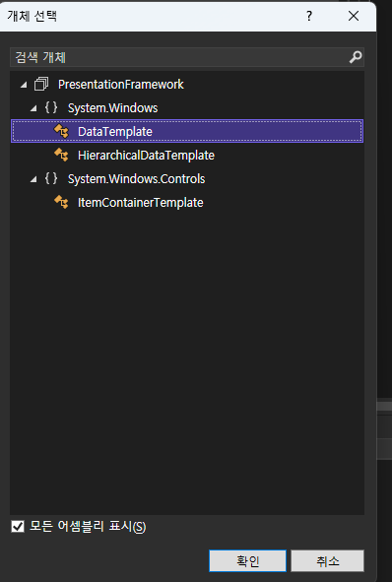
Task: Click the ItemContainerTemplate class icon
Action: [x=61, y=202]
